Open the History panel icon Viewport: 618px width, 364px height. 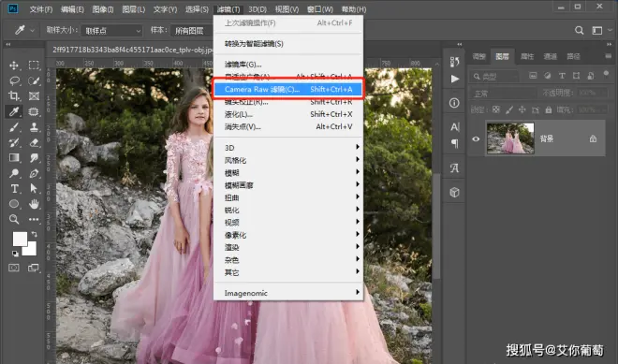tap(454, 62)
